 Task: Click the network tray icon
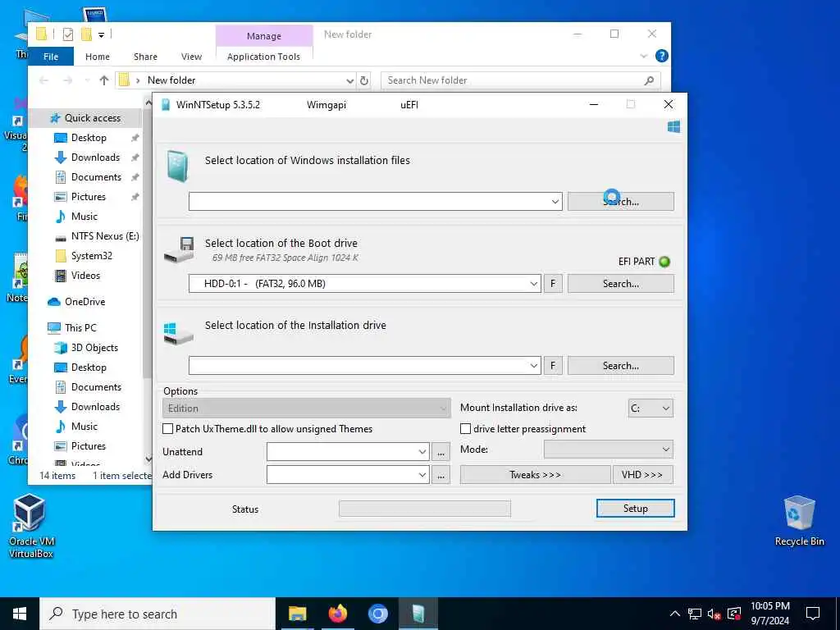pyautogui.click(x=694, y=614)
